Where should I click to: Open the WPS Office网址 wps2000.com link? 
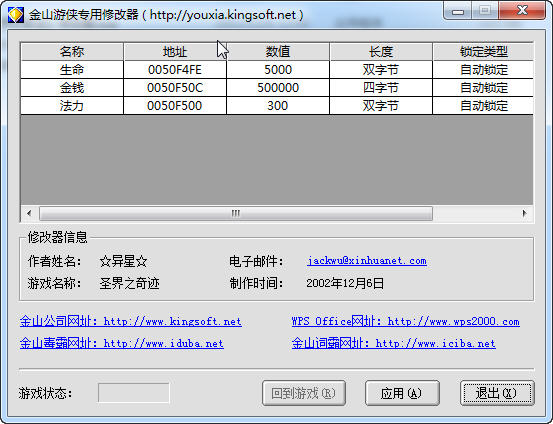click(406, 321)
